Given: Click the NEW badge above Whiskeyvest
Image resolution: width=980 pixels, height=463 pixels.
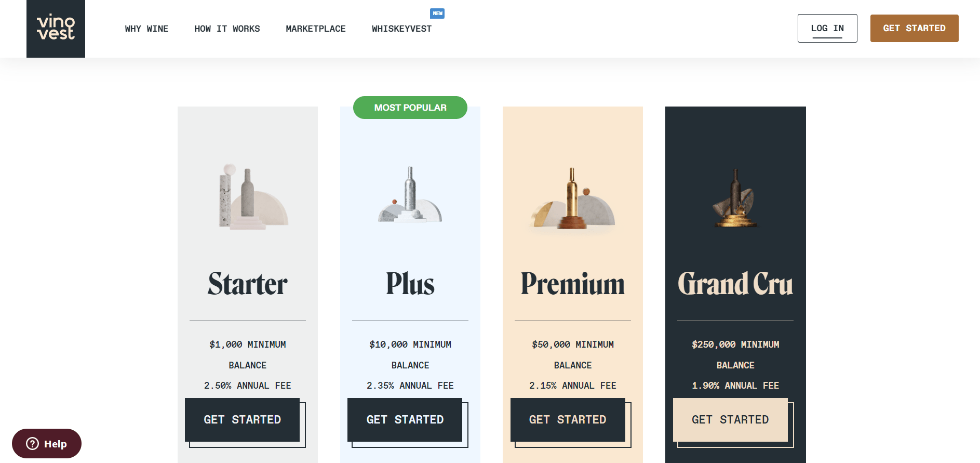Looking at the screenshot, I should (437, 14).
